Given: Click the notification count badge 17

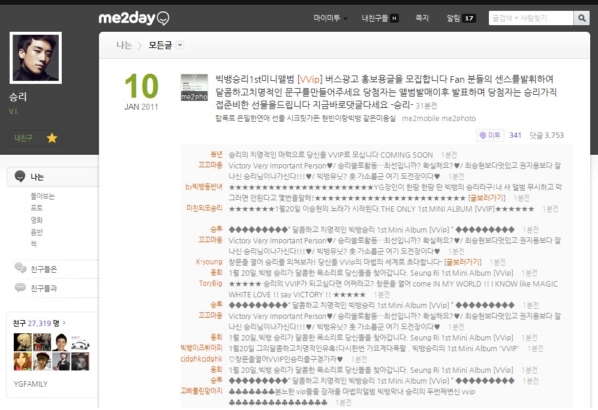Looking at the screenshot, I should [469, 18].
